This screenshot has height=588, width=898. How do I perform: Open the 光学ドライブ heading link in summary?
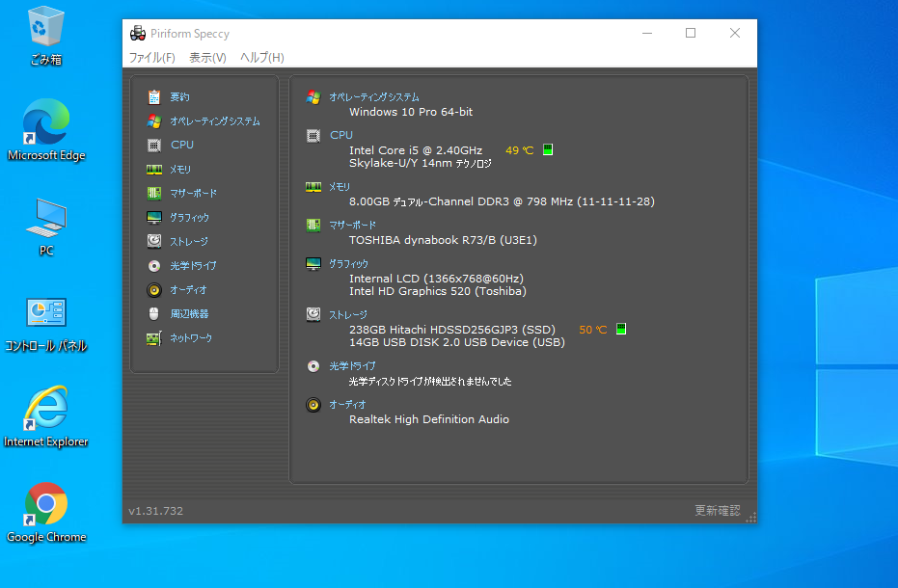[x=352, y=366]
